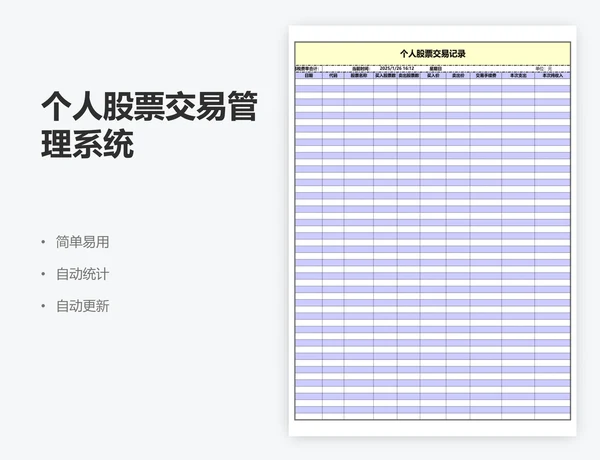Open the stock trading record sheet thumbnail

tap(432, 231)
